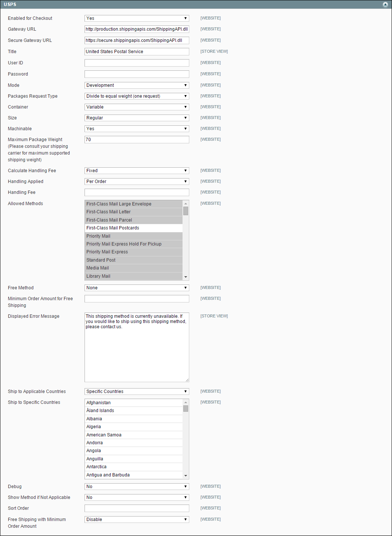Select Antigua and Barbuda in countries list

click(x=134, y=475)
